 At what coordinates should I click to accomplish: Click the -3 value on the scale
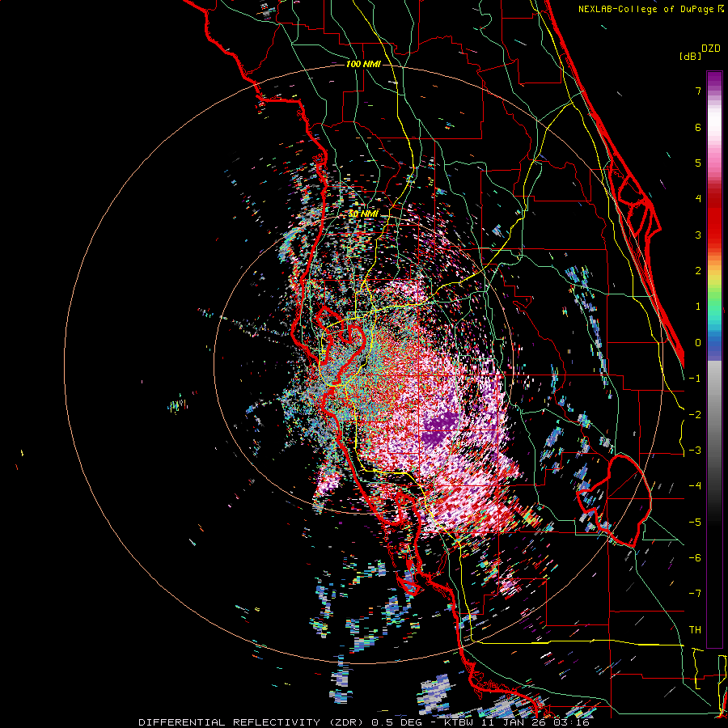coord(695,451)
